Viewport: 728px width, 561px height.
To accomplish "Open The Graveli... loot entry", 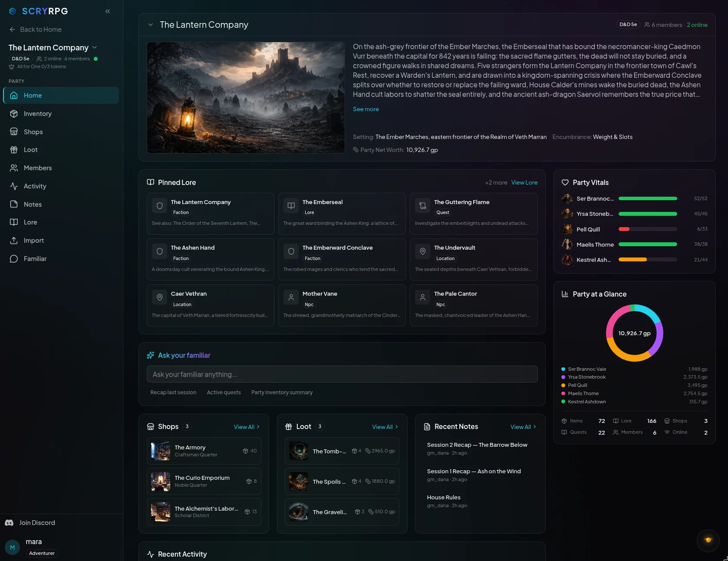I will [342, 512].
